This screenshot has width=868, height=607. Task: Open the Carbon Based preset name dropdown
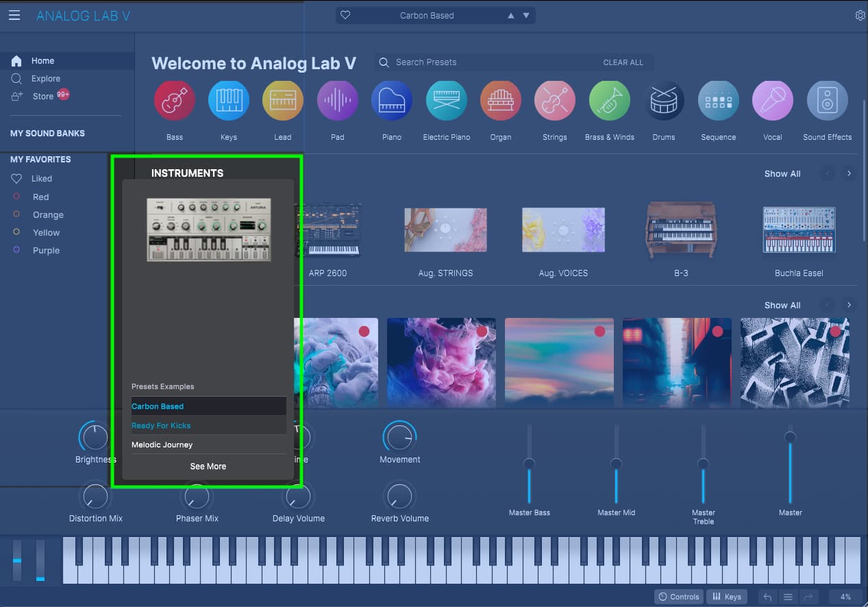click(427, 16)
